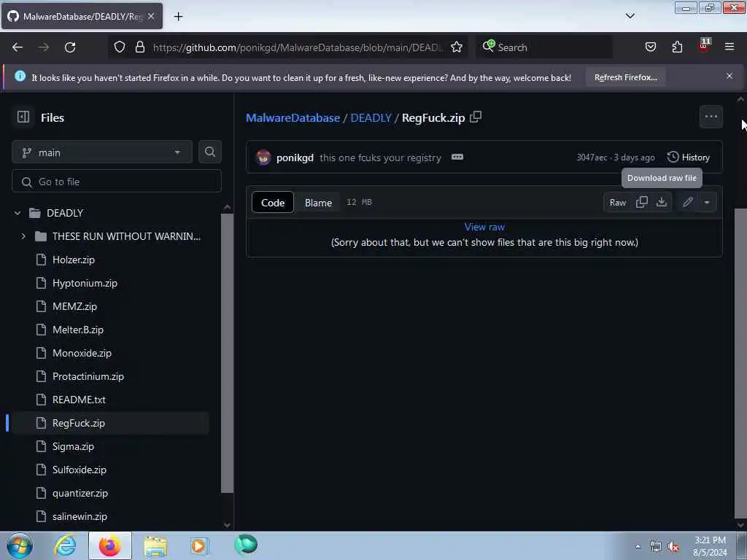
Task: Launch Internet Explorer from taskbar
Action: click(65, 545)
